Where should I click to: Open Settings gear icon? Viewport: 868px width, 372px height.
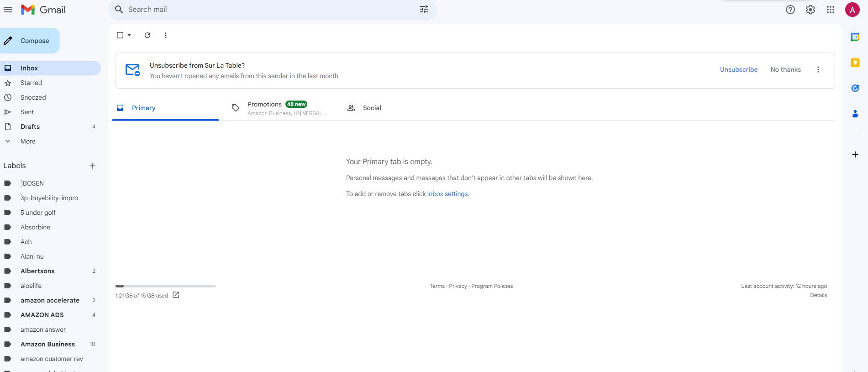click(810, 10)
